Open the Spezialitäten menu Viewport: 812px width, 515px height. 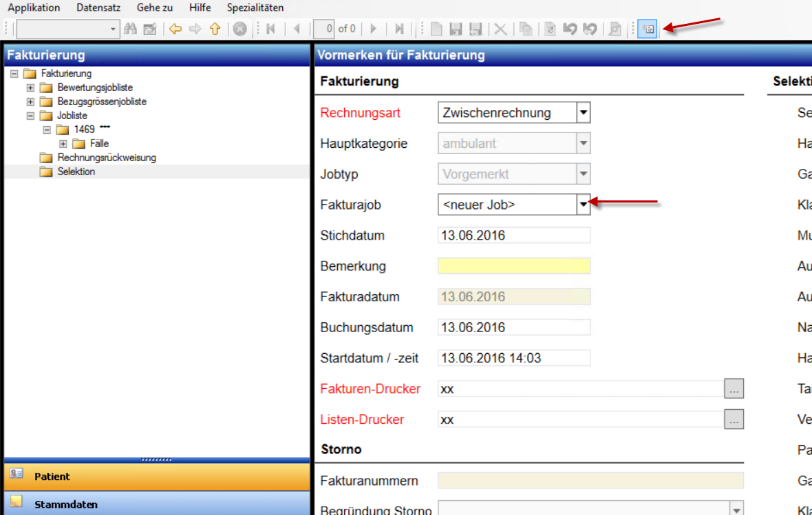coord(255,7)
